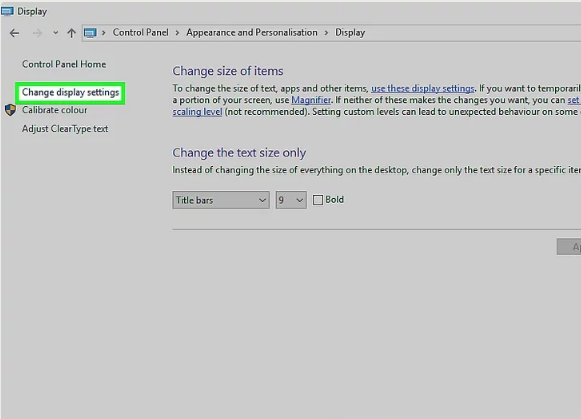This screenshot has height=419, width=581.
Task: Expand the chevron after the monitor icon
Action: 104,33
